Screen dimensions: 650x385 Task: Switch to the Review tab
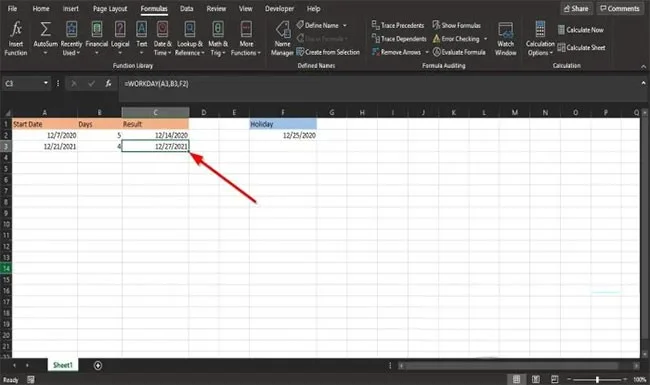216,8
